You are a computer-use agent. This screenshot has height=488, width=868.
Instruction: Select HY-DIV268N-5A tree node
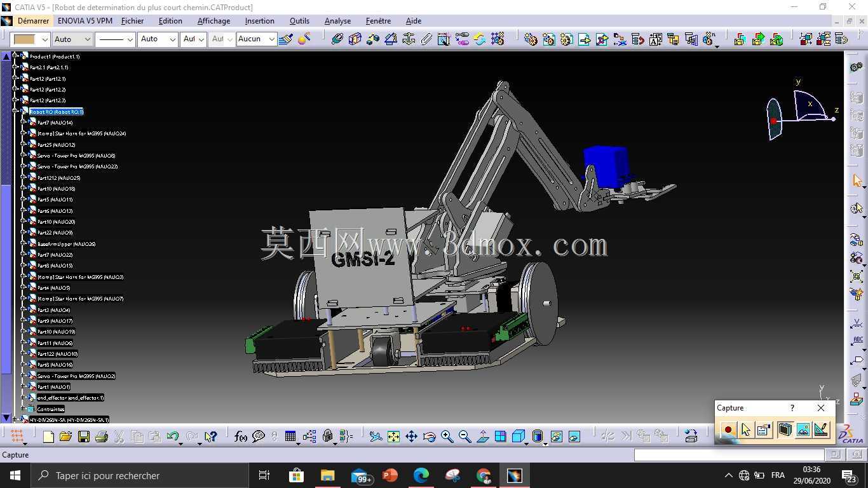pos(69,420)
